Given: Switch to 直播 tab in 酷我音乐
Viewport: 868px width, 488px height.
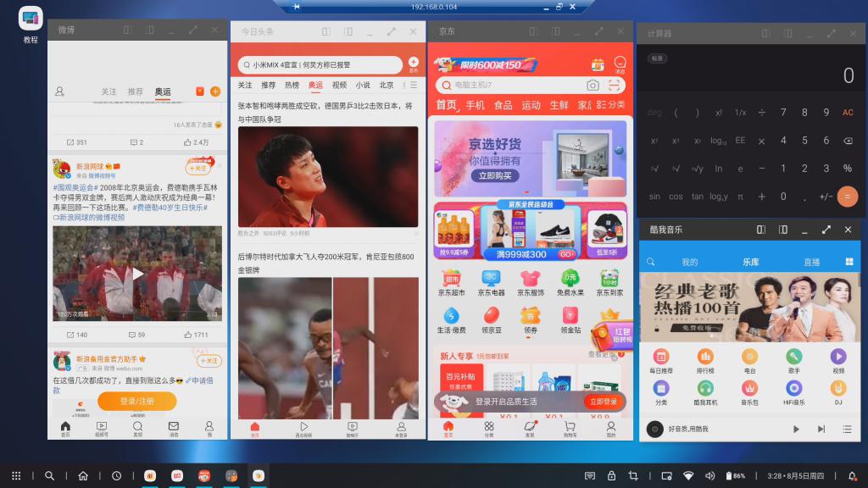Looking at the screenshot, I should tap(811, 263).
